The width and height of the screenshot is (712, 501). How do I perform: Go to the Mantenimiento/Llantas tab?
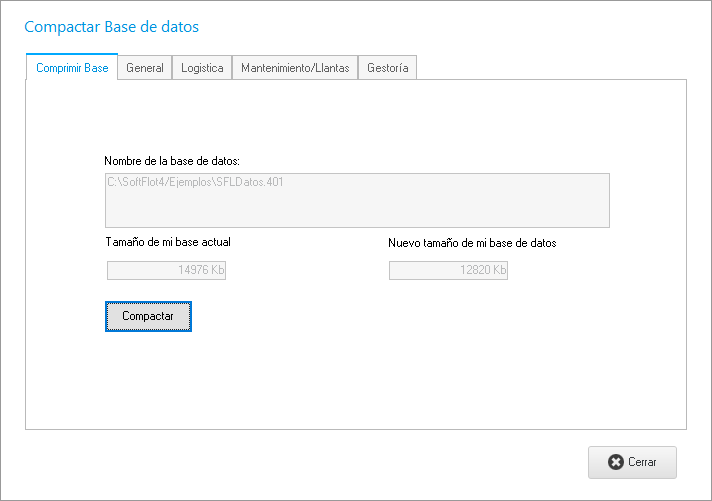tap(295, 68)
